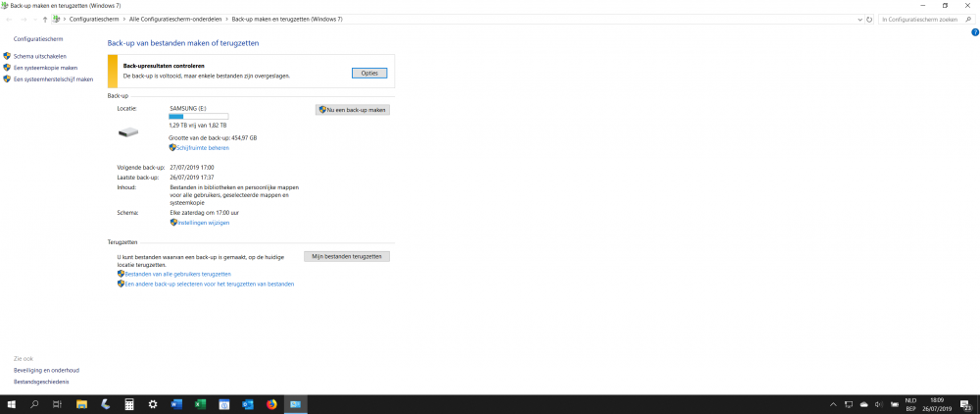Open Bestandsgeschiedenis link

[x=41, y=382]
